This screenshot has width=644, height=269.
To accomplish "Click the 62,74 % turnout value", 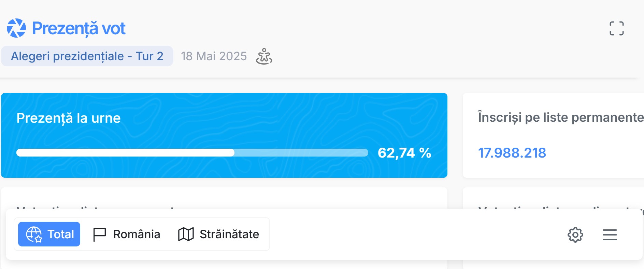I will [x=404, y=153].
